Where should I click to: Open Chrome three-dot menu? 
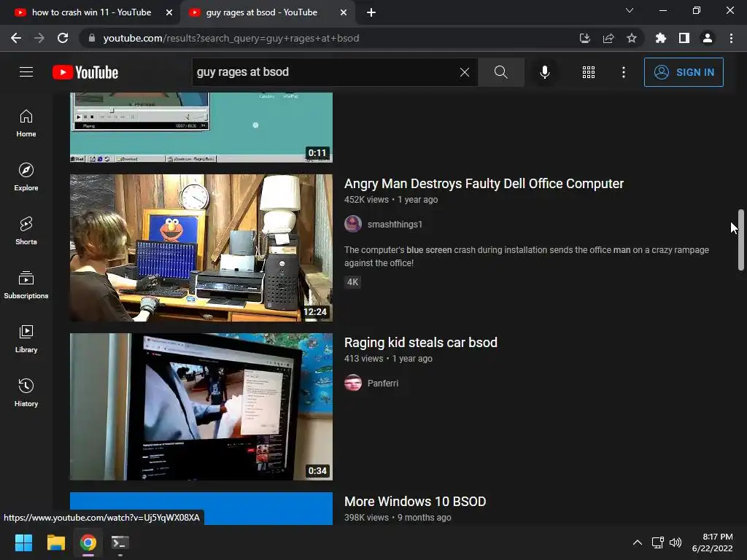[731, 38]
